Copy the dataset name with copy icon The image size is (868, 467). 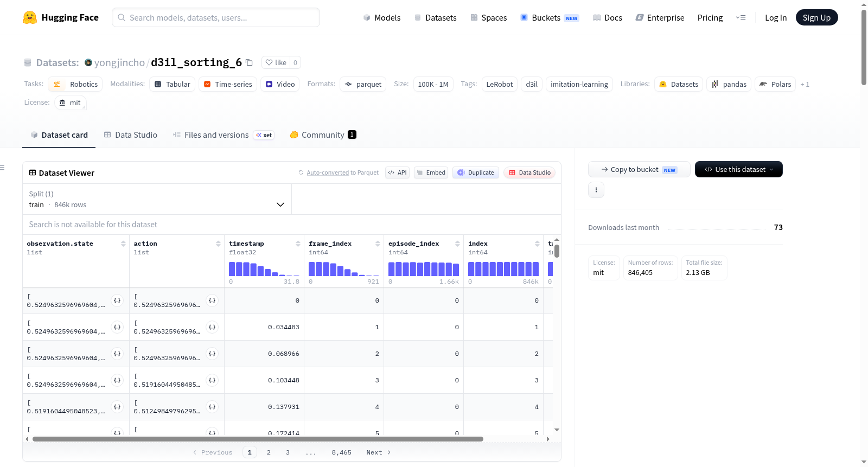pyautogui.click(x=249, y=62)
